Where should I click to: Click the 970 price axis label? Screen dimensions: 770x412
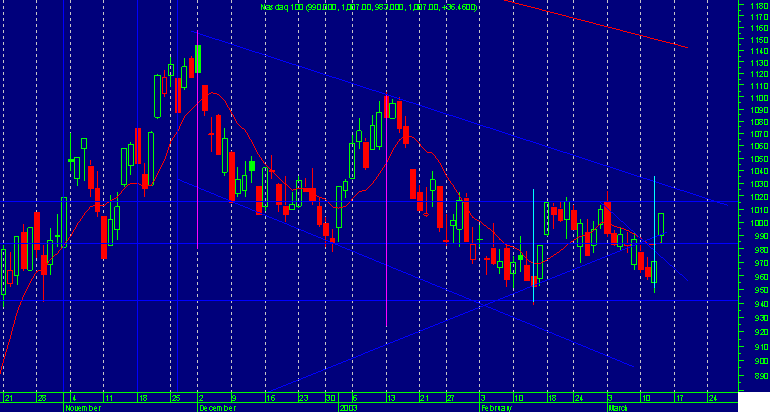pos(761,263)
